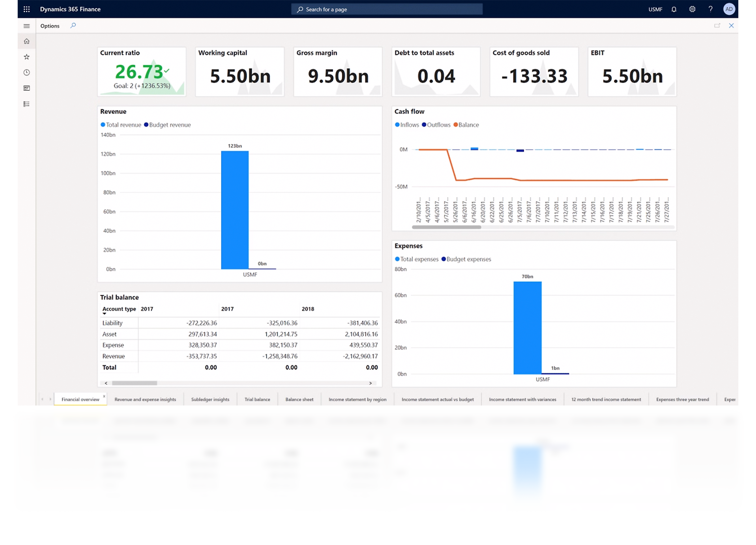Screen dimensions: 756x545
Task: Switch to the Balance sheet tab
Action: point(299,399)
